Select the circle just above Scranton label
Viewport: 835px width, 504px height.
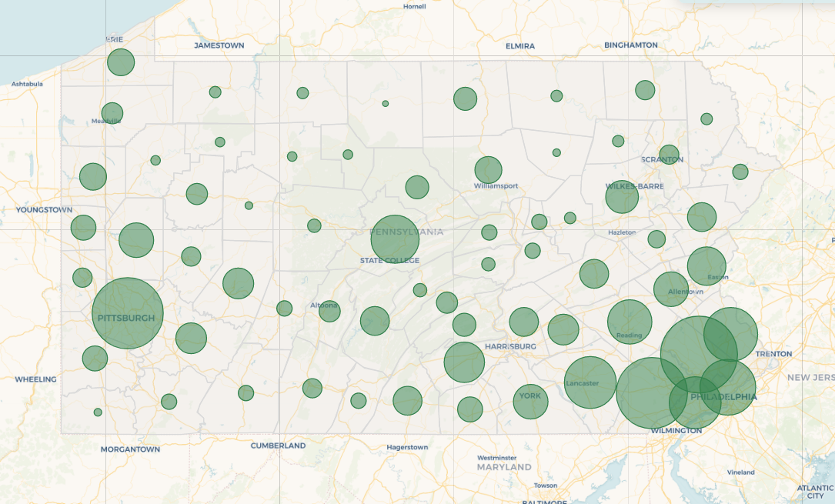point(669,154)
